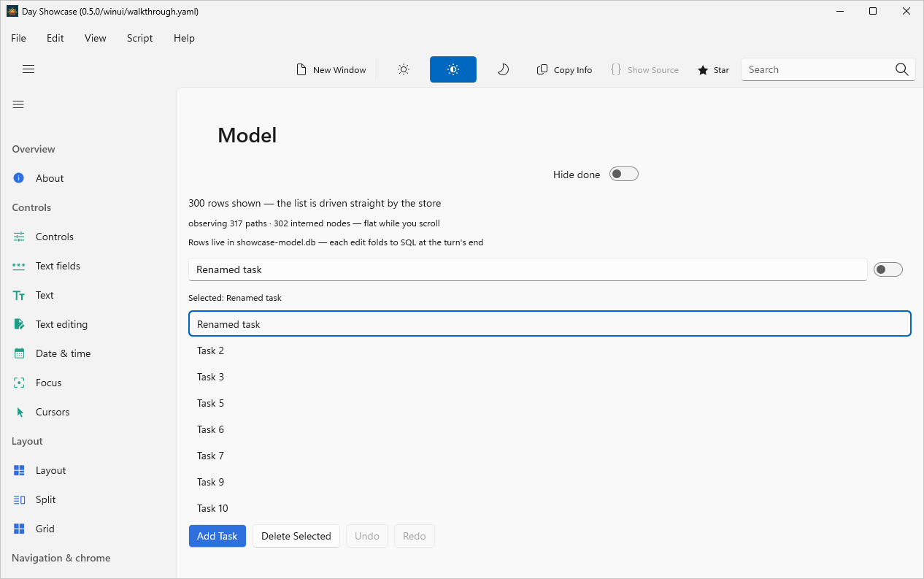Click the Show Source braces button
The height and width of the screenshot is (579, 924).
[644, 69]
